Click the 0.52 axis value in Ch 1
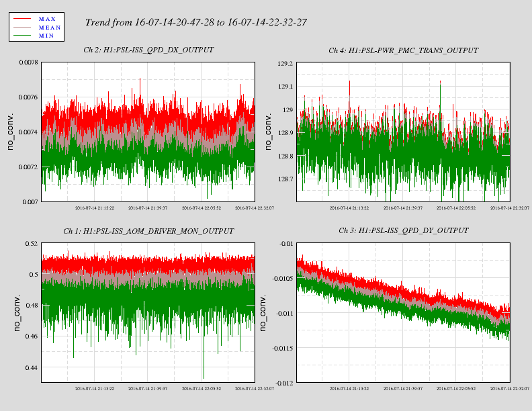532x411 pixels. (32, 244)
